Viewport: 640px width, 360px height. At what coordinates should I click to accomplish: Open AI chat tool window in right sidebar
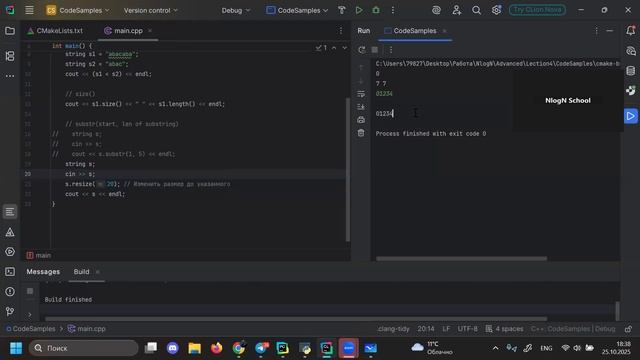(x=631, y=51)
